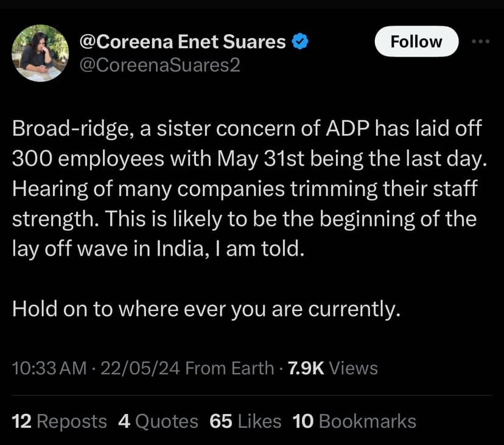Click the From Earth location label
This screenshot has height=445, width=504.
point(229,368)
